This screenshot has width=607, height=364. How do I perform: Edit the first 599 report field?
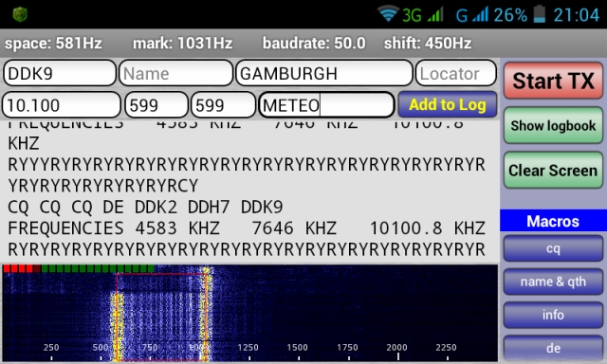click(156, 105)
